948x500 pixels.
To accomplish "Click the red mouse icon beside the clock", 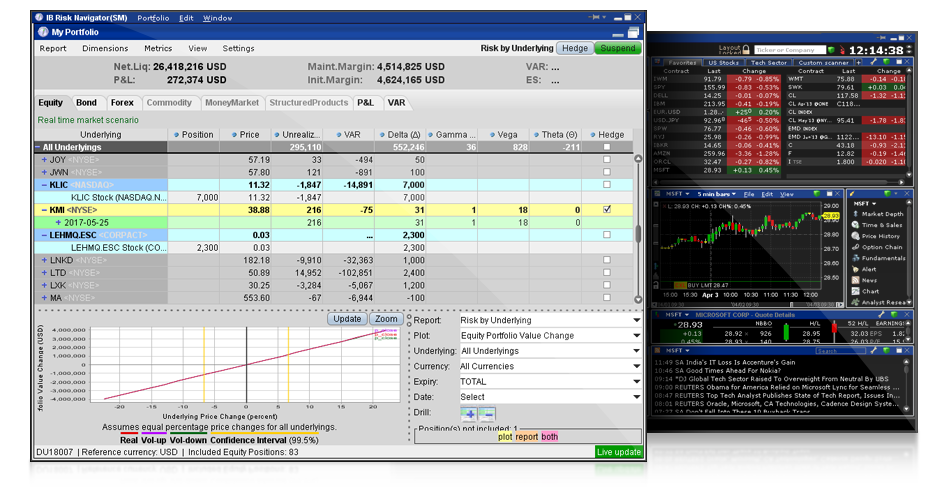I will [x=842, y=50].
